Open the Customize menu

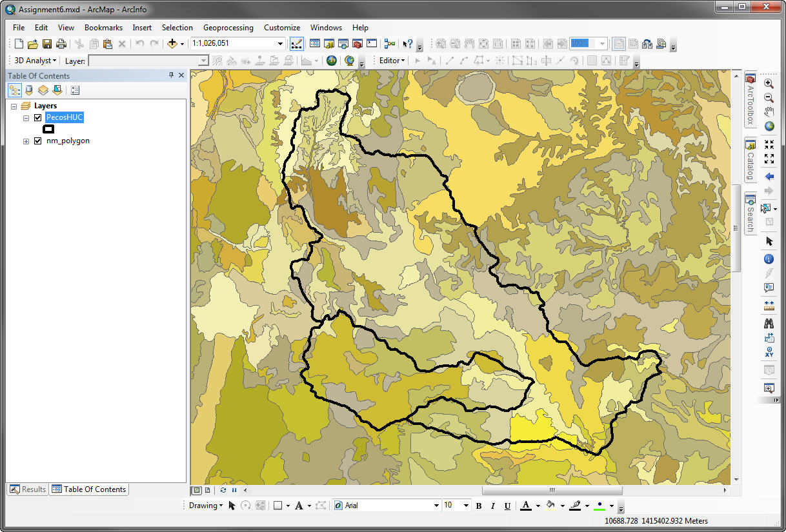point(282,28)
